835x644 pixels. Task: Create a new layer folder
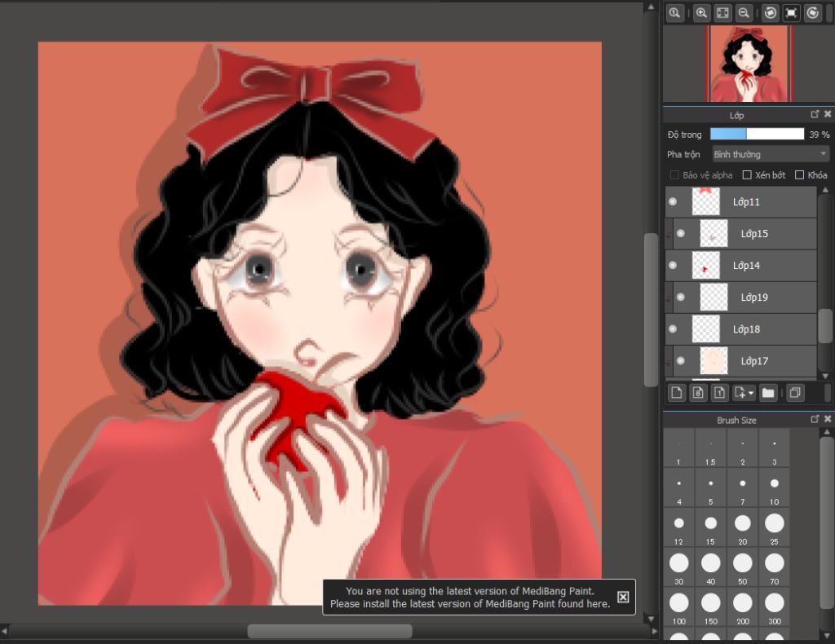click(768, 393)
